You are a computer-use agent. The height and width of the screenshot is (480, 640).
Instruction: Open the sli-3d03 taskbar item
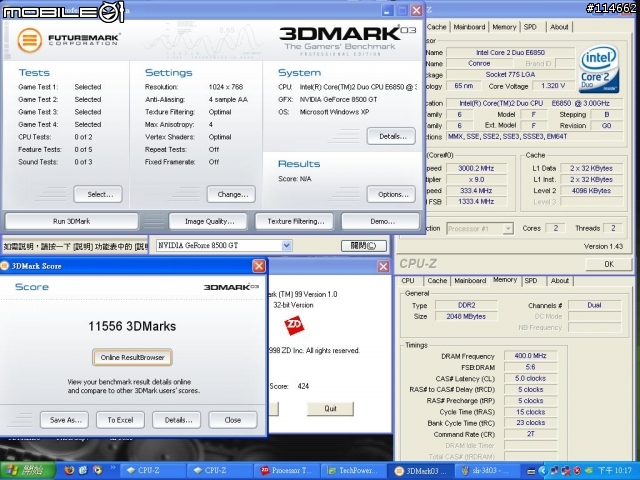pyautogui.click(x=486, y=471)
